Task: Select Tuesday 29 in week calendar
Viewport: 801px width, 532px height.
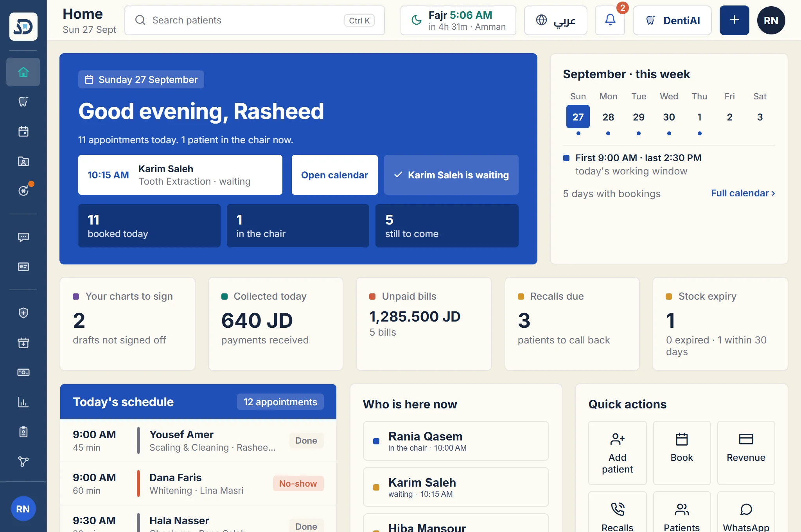Action: coord(639,117)
